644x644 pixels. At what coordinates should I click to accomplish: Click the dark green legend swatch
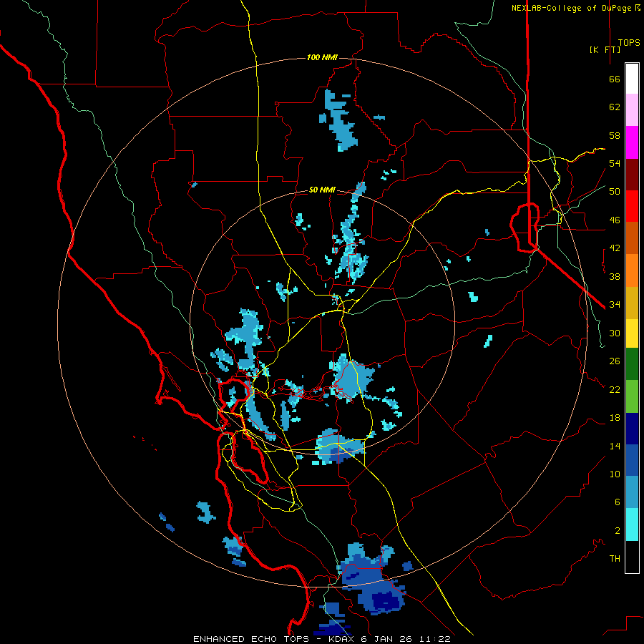(x=632, y=364)
